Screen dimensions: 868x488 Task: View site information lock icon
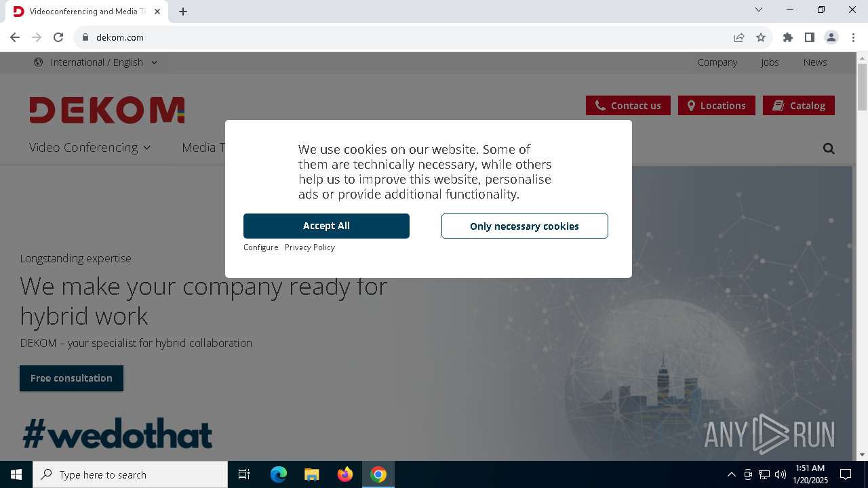point(85,37)
